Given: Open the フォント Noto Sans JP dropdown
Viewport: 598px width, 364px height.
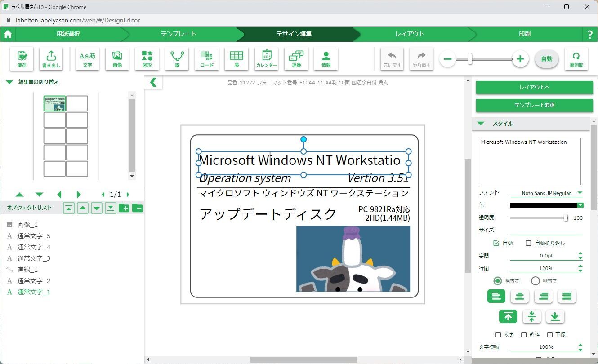Looking at the screenshot, I should tap(546, 193).
